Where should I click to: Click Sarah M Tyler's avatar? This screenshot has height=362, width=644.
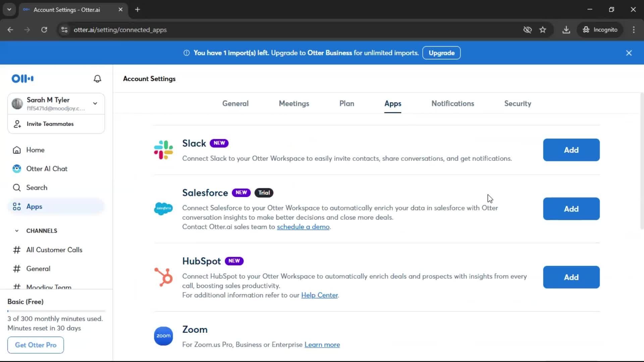coord(17,104)
